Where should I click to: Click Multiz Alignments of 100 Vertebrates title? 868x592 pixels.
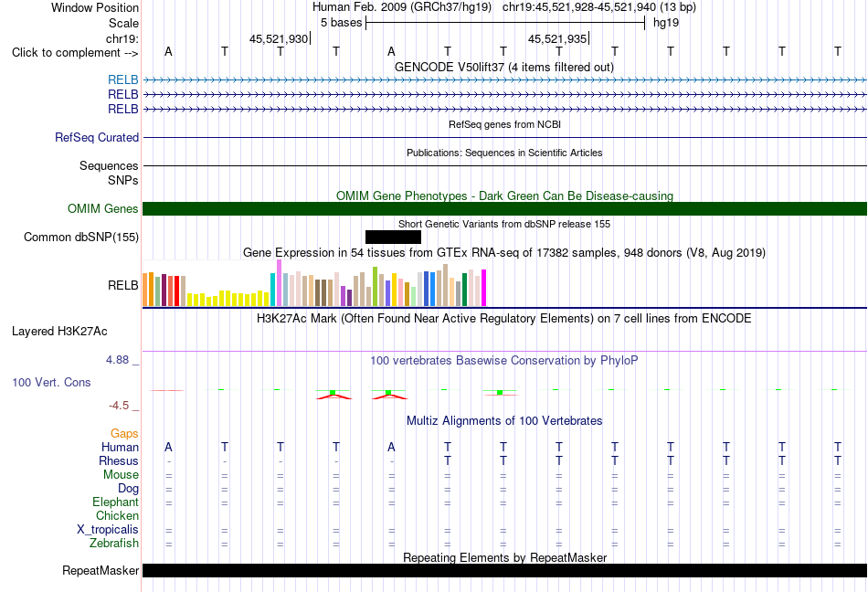click(504, 421)
